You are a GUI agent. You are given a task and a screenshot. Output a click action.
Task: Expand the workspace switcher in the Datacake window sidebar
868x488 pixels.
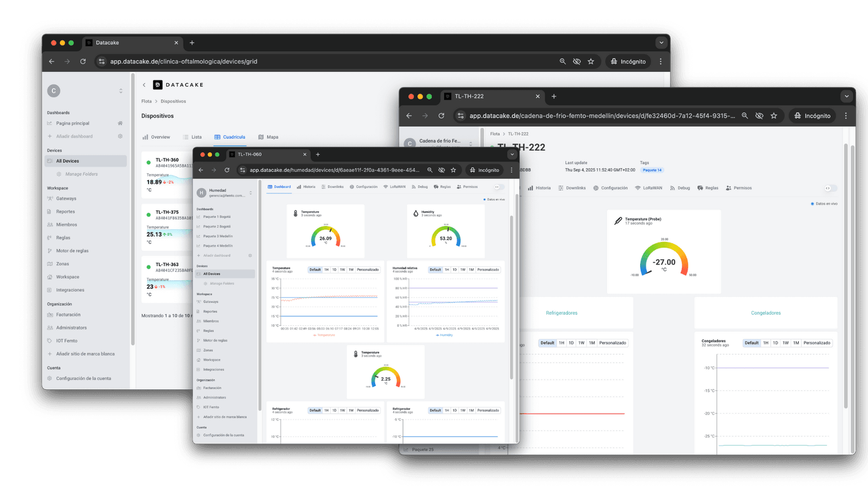120,91
